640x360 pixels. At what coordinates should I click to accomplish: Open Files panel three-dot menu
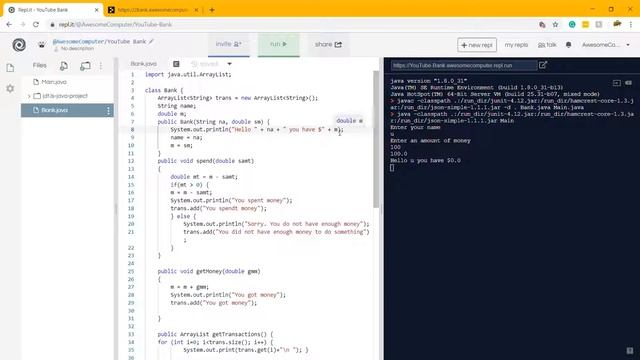click(x=101, y=65)
